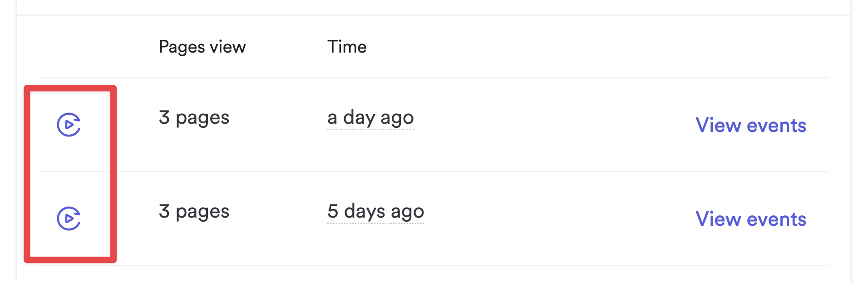
Task: Click the bottom View events link
Action: click(x=750, y=219)
